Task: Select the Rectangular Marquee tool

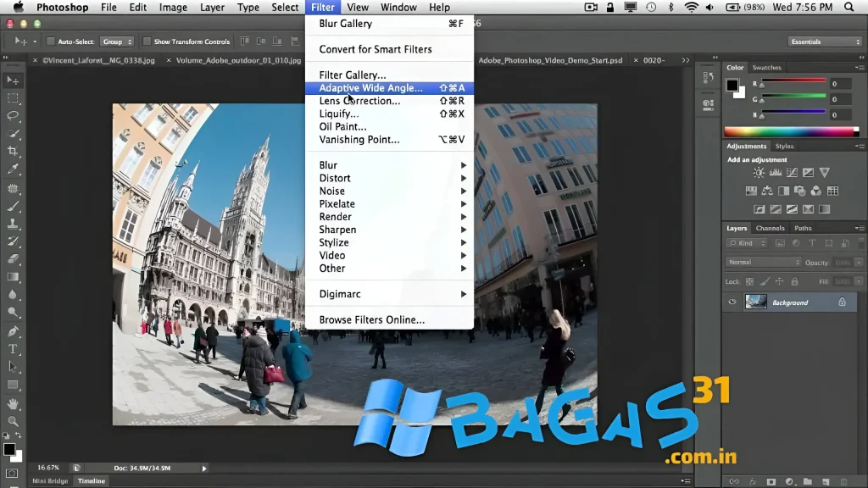Action: tap(13, 98)
